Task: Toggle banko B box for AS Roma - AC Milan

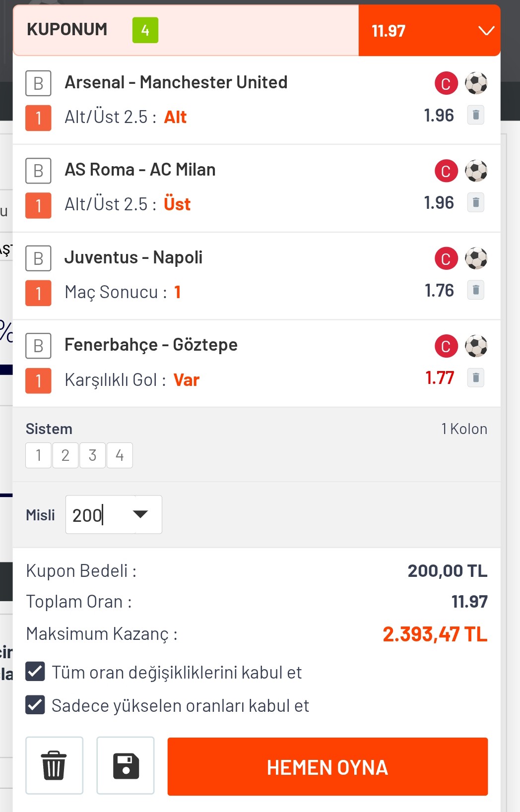Action: [38, 171]
